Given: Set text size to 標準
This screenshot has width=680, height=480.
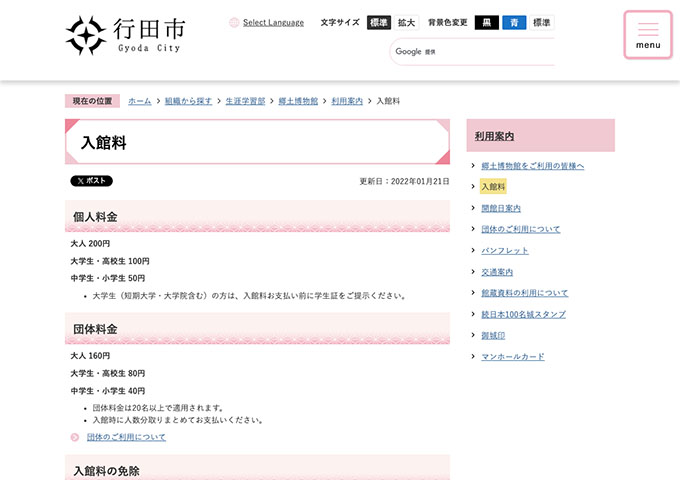Looking at the screenshot, I should pos(379,23).
